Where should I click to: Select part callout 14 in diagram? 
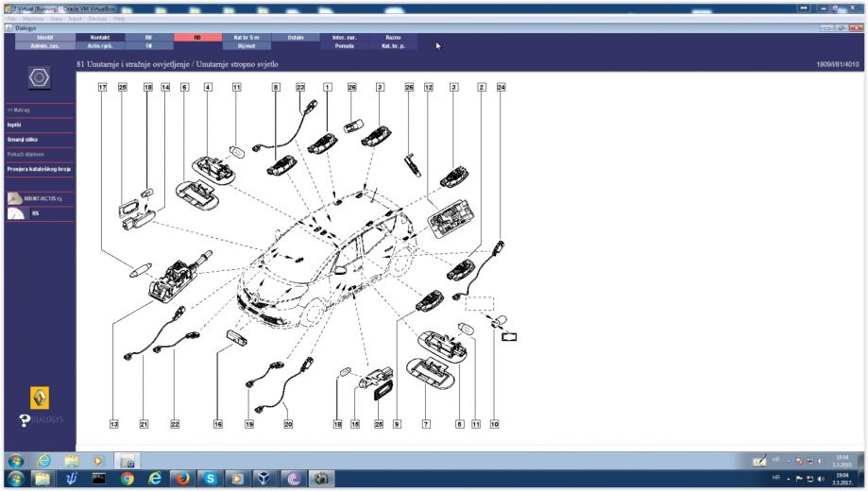(x=165, y=88)
